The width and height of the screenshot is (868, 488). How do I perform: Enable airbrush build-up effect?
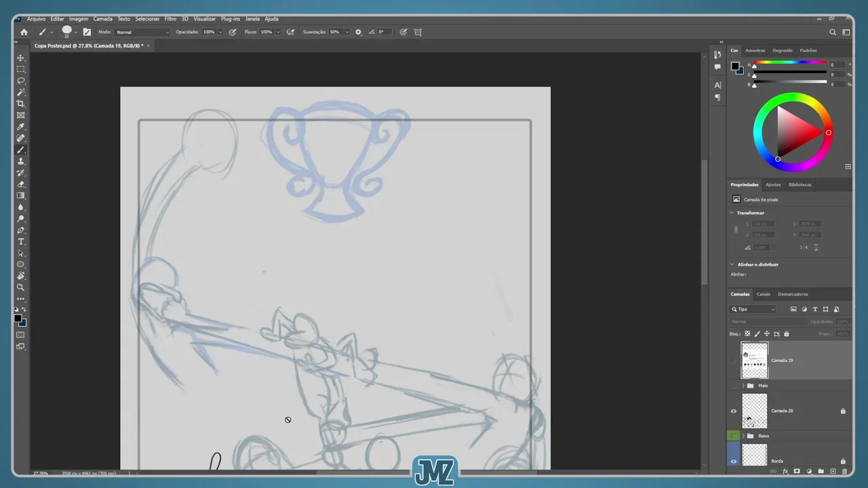click(x=291, y=32)
